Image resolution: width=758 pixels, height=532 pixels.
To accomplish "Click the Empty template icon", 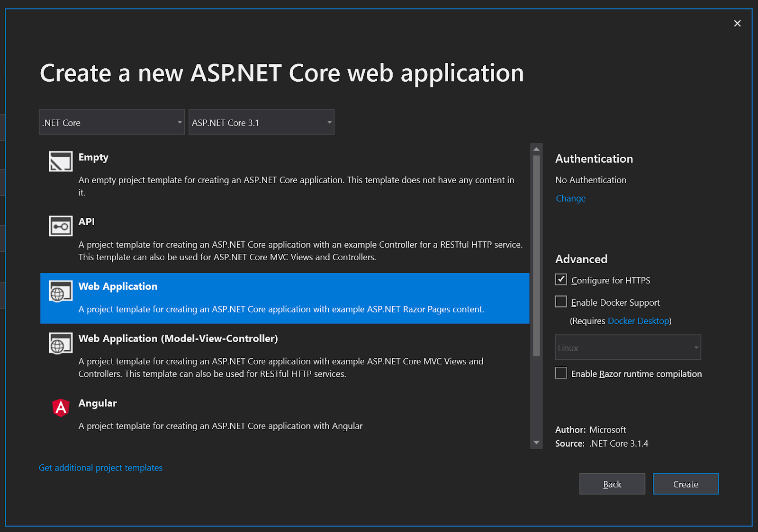I will point(61,161).
